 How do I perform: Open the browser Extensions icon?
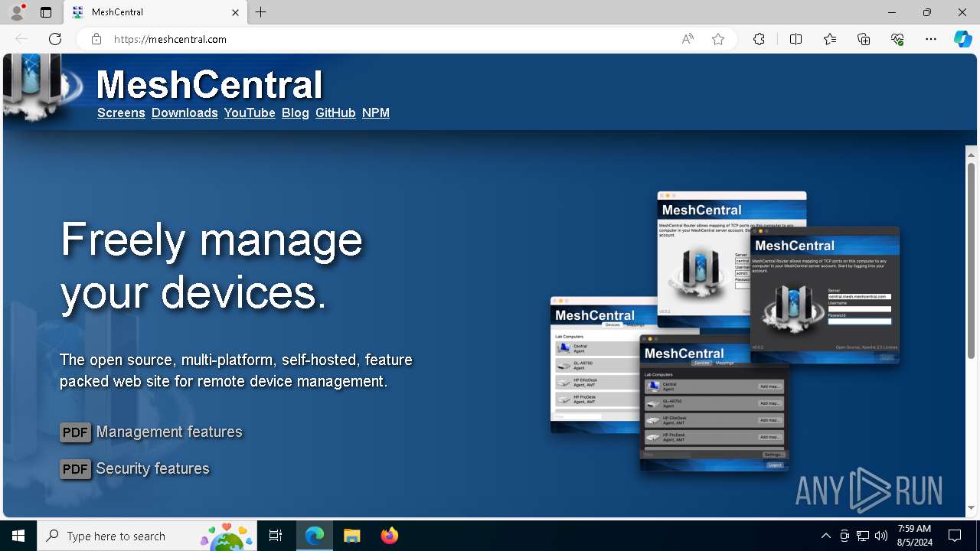pos(759,39)
